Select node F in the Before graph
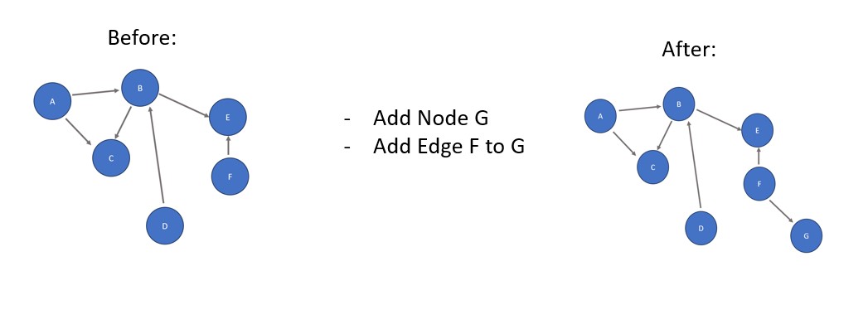868x329 pixels. (230, 177)
